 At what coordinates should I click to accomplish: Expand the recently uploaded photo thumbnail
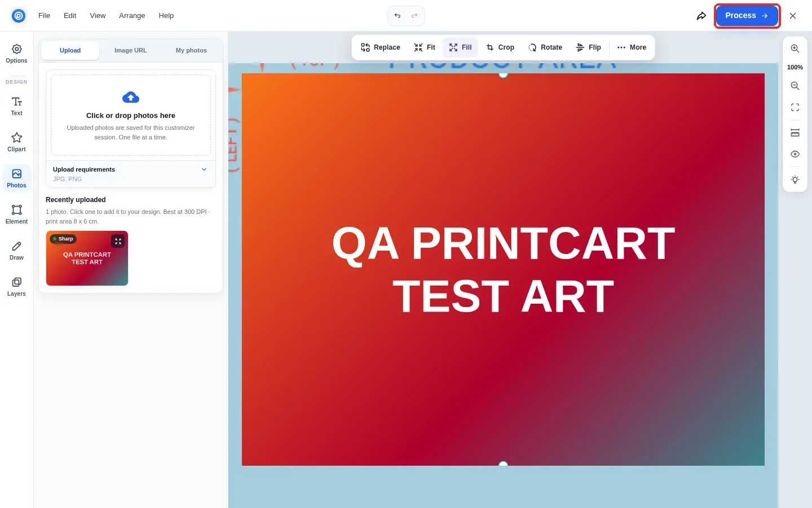point(118,241)
